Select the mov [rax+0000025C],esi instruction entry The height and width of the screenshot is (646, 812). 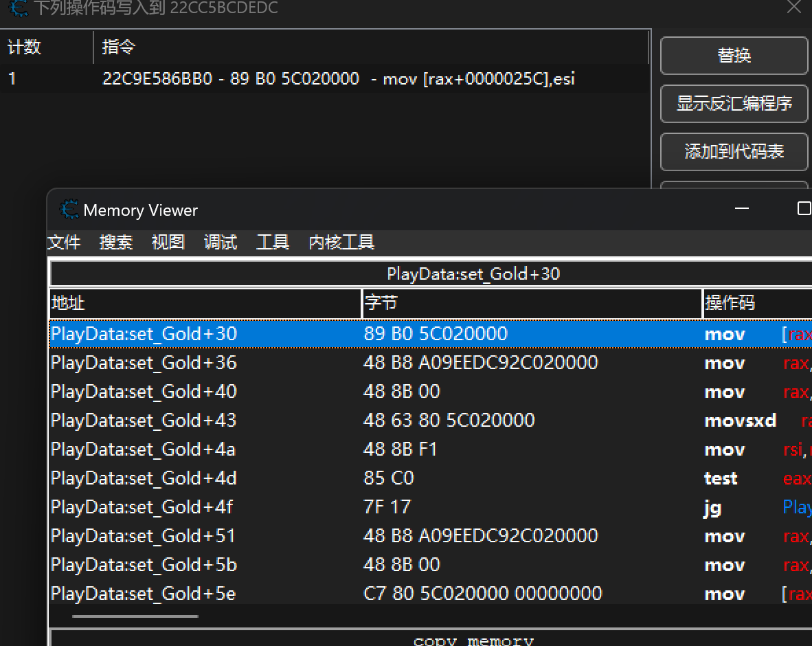(x=324, y=79)
